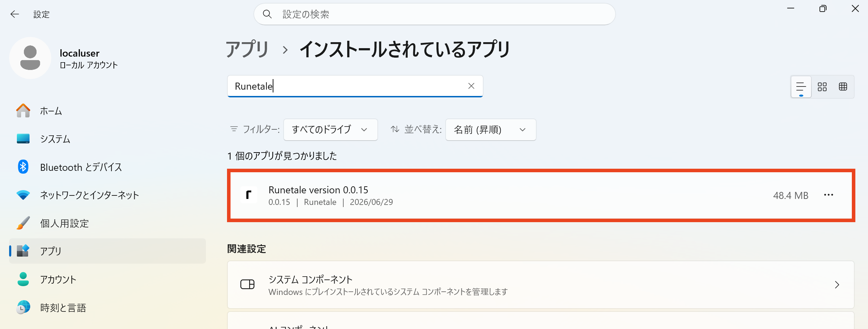868x329 pixels.
Task: Open Runetale's three-dot more options menu
Action: [x=829, y=195]
